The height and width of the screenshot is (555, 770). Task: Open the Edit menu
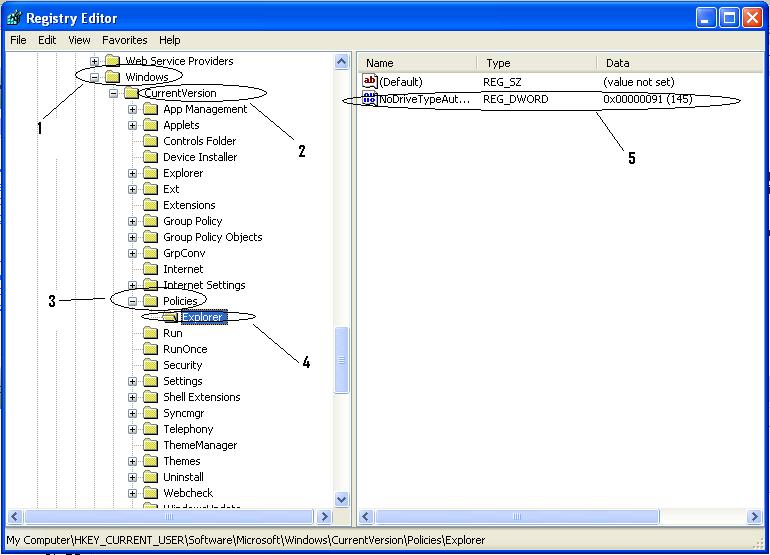click(47, 40)
